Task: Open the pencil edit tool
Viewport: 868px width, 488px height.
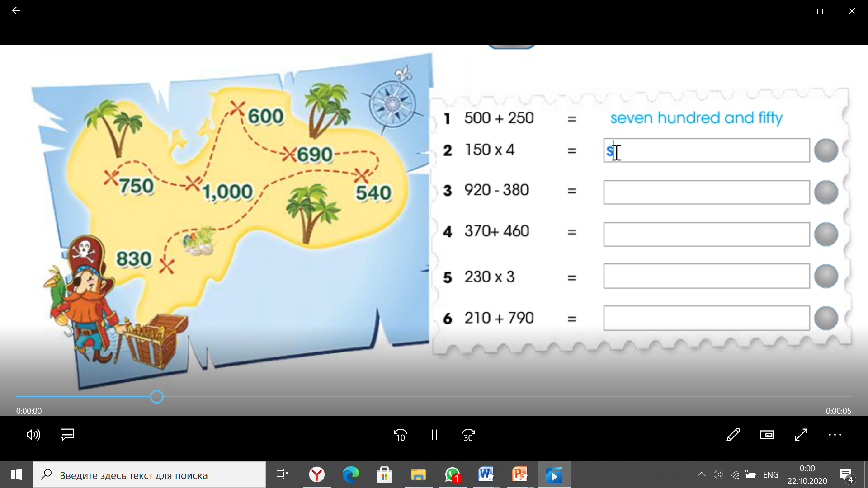Action: pos(733,435)
